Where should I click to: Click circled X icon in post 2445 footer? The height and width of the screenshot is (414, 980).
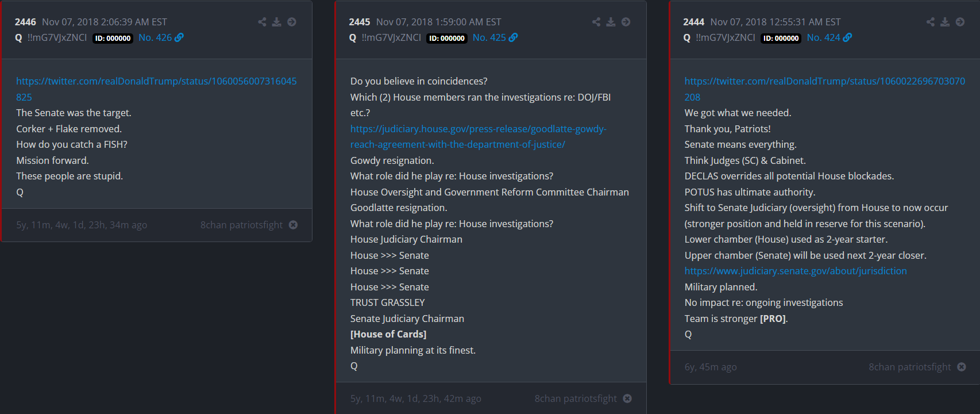tap(627, 398)
